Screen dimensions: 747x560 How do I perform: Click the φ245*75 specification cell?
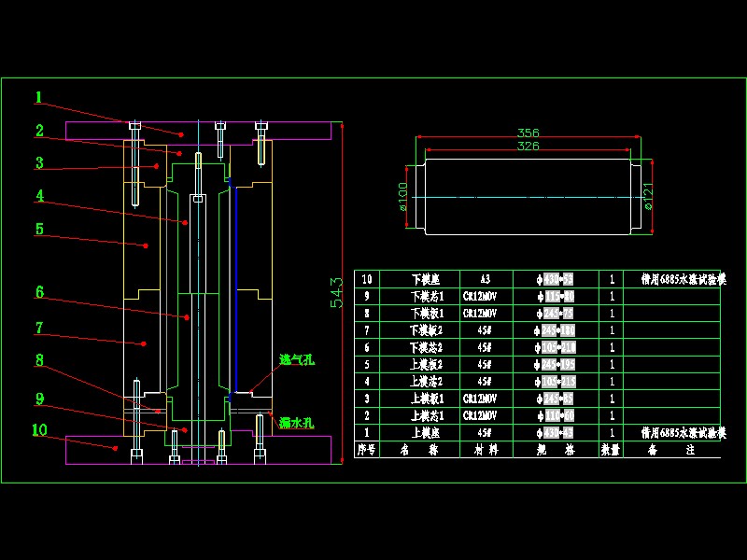(x=555, y=314)
